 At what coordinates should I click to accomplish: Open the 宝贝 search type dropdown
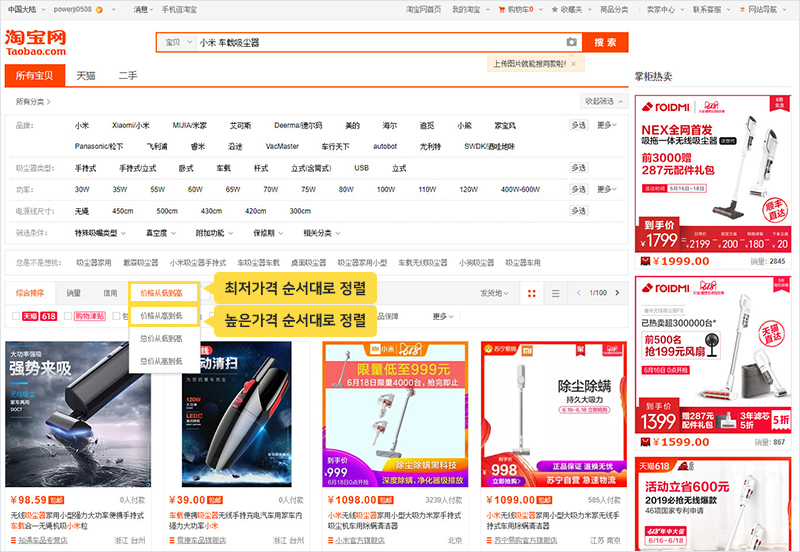pyautogui.click(x=178, y=42)
